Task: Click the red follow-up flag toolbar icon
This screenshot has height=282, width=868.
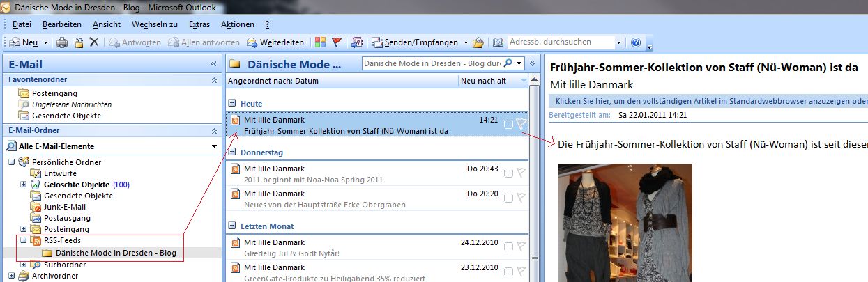Action: point(337,42)
